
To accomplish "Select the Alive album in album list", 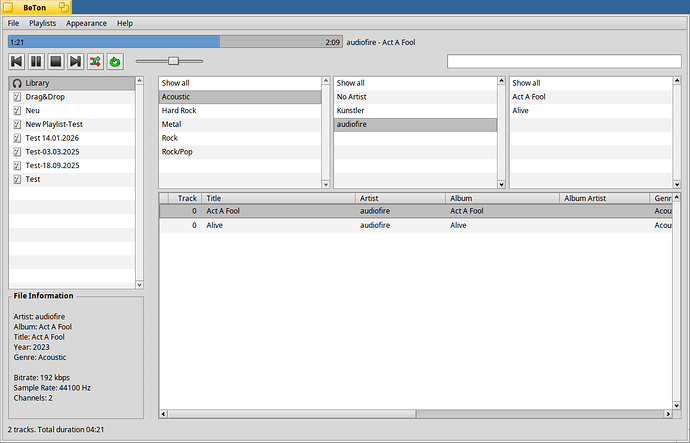I will (x=520, y=110).
